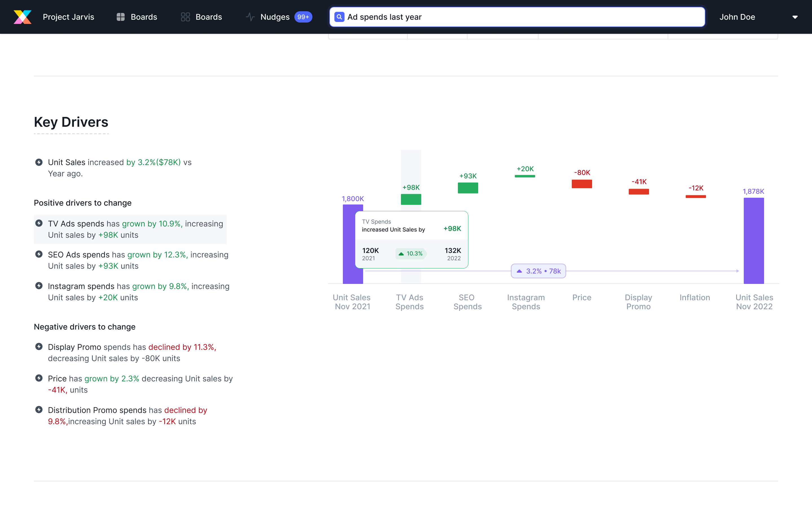
Task: Click the 3.2% • 78k growth pill
Action: (x=538, y=271)
